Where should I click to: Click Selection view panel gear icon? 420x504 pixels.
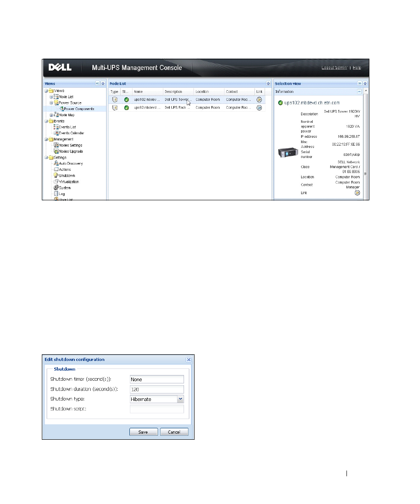365,84
